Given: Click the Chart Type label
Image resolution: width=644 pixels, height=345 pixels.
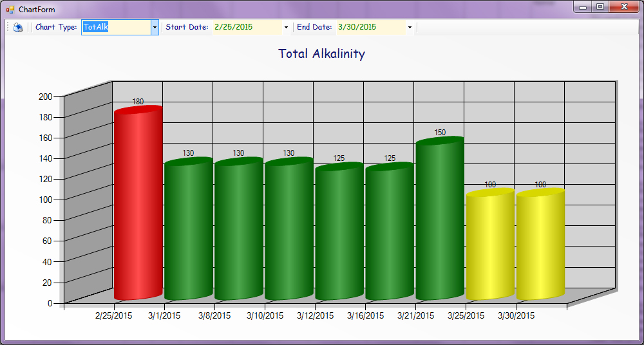Looking at the screenshot, I should (x=56, y=27).
